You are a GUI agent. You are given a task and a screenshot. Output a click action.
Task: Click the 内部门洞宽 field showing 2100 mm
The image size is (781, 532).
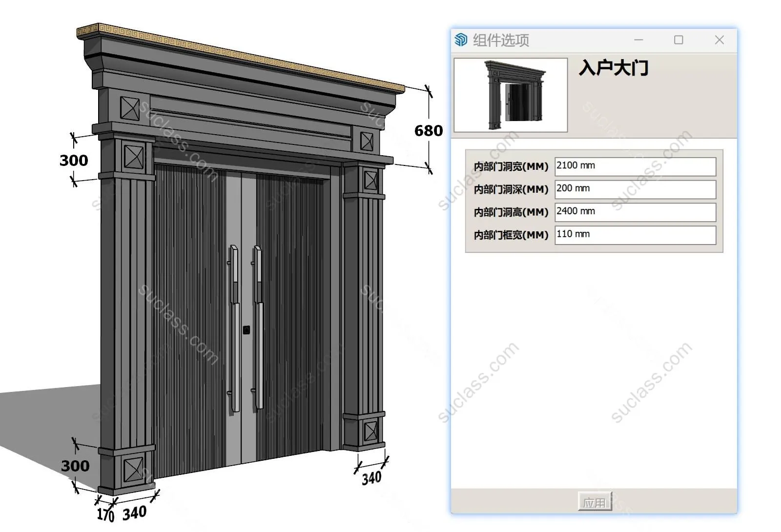(x=635, y=166)
